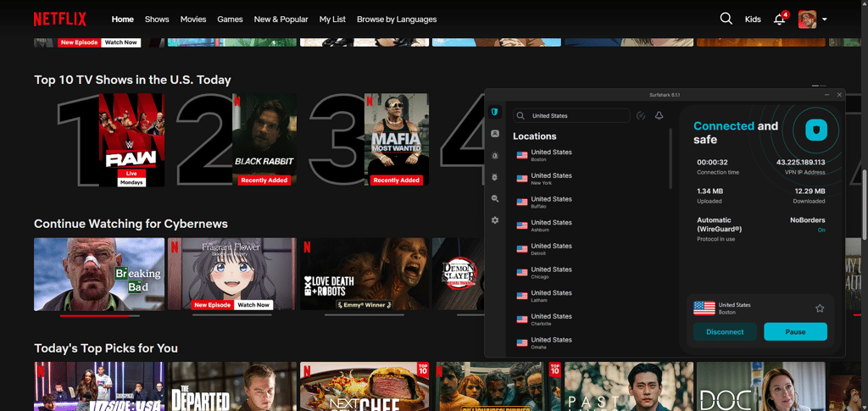Click Recently Added badge on Black Rabbit
This screenshot has width=868, height=411.
click(264, 181)
